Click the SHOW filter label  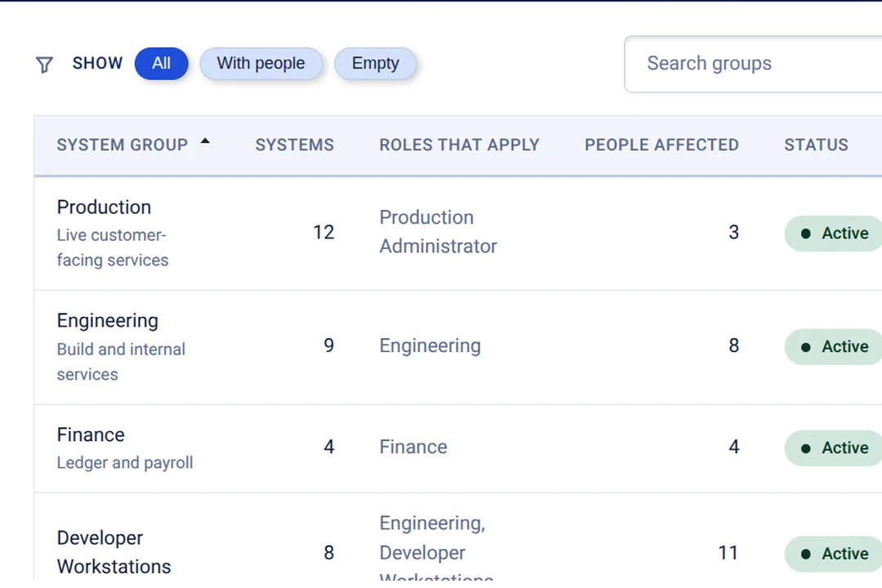97,63
